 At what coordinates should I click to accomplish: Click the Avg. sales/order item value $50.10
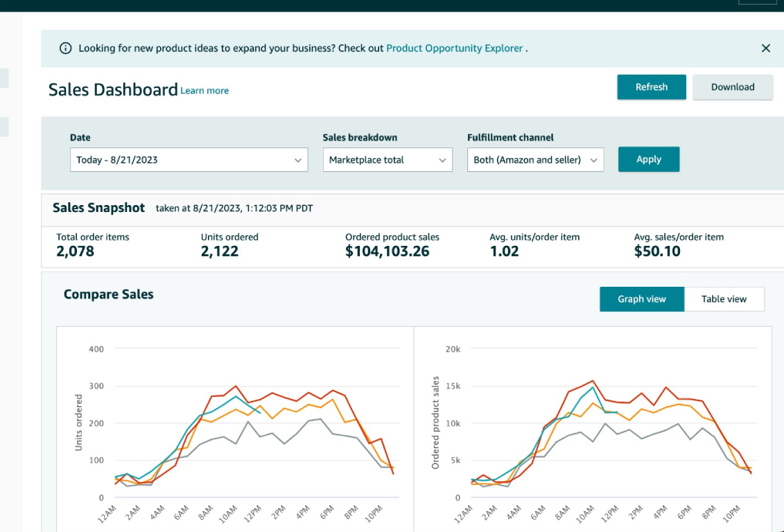[657, 251]
